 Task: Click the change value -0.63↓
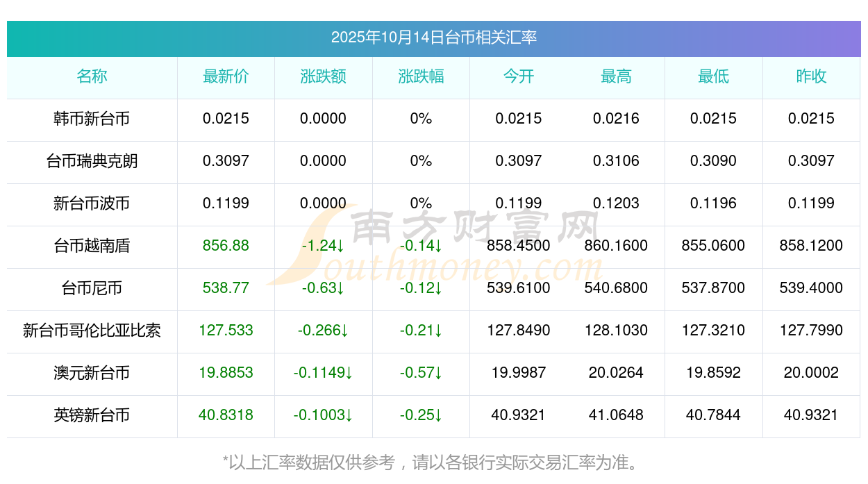point(323,288)
